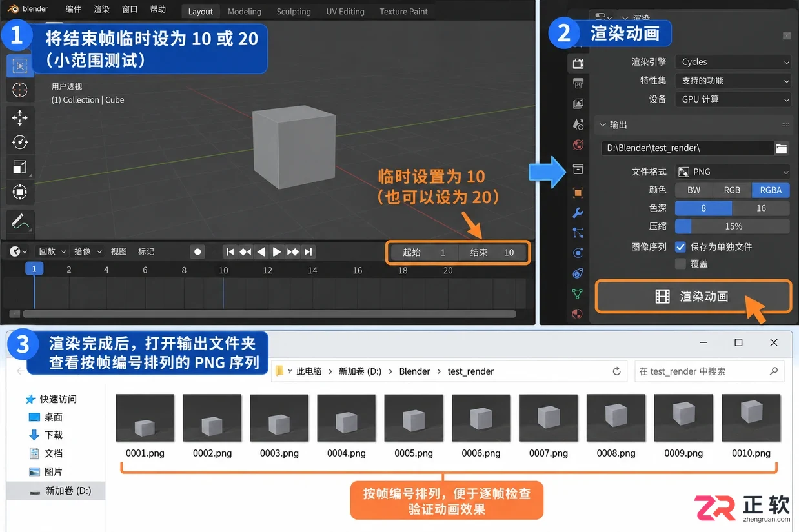Open the 渲染 menu in top bar

point(101,10)
